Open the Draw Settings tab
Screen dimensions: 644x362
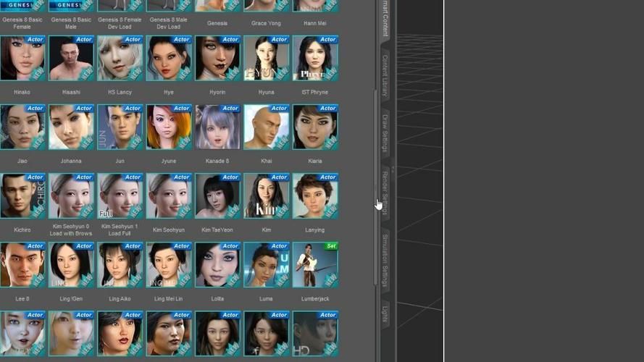point(385,132)
